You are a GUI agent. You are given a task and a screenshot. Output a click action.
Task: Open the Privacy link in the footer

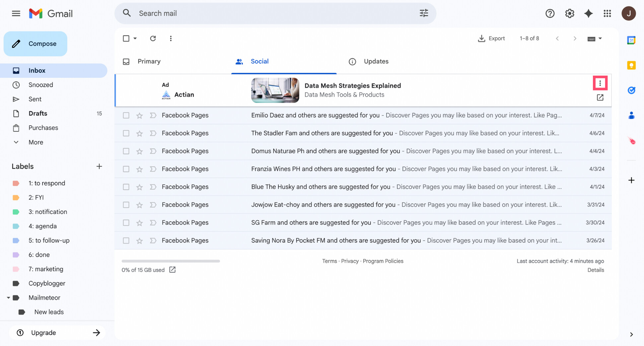click(350, 261)
